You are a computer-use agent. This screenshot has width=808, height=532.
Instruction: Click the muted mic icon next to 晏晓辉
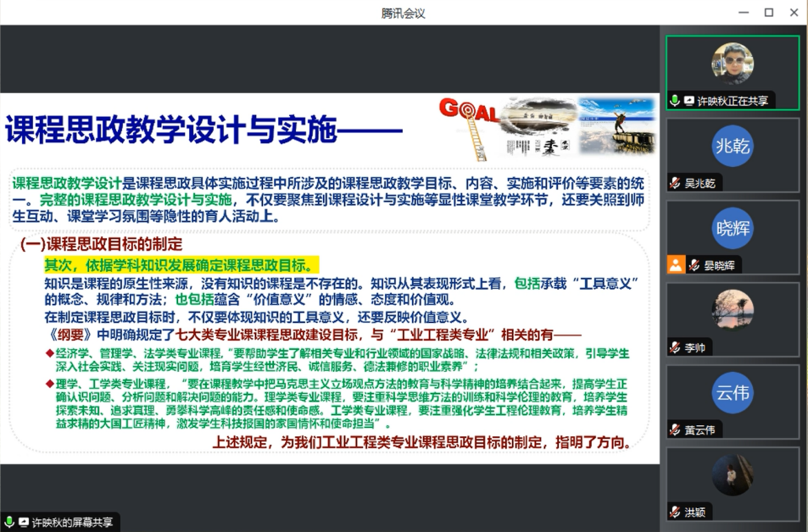click(694, 265)
